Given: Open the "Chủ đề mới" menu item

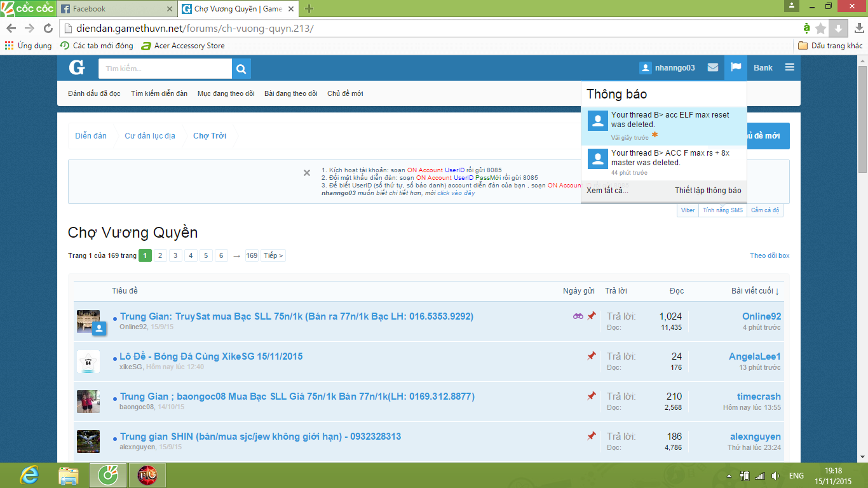Looking at the screenshot, I should click(x=345, y=93).
